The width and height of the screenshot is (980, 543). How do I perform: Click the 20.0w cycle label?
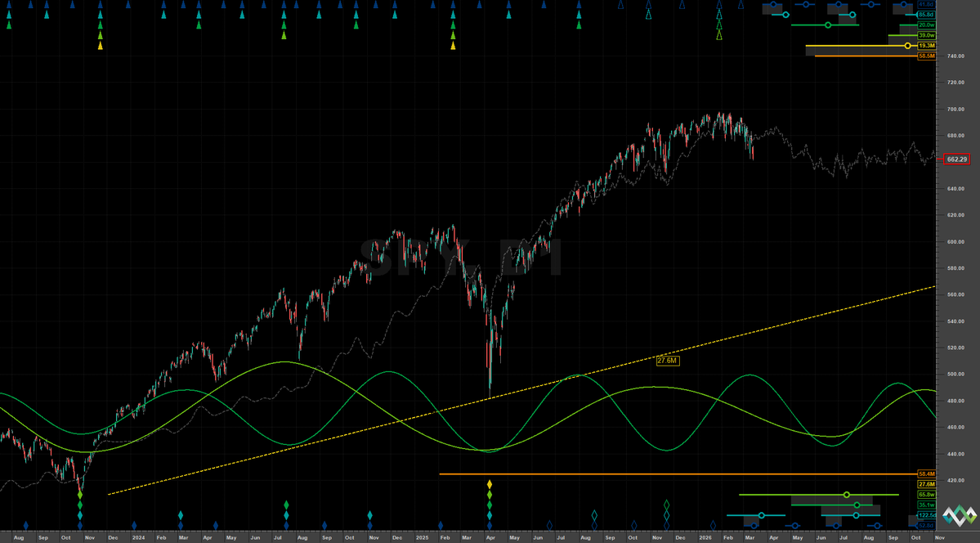[925, 25]
